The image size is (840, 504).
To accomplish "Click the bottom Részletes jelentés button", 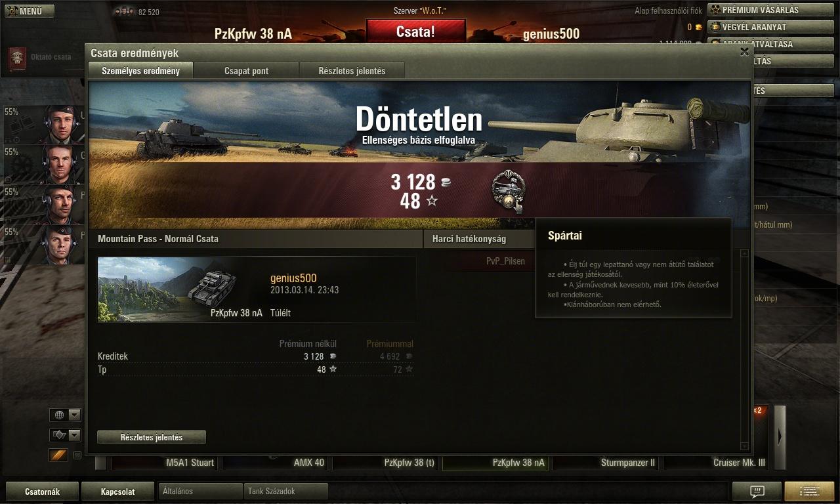I will (152, 437).
